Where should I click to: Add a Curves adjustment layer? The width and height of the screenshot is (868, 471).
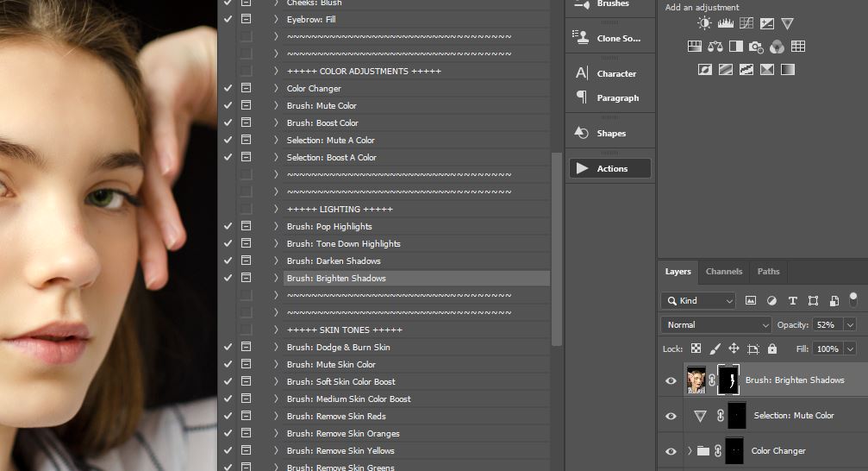coord(746,23)
